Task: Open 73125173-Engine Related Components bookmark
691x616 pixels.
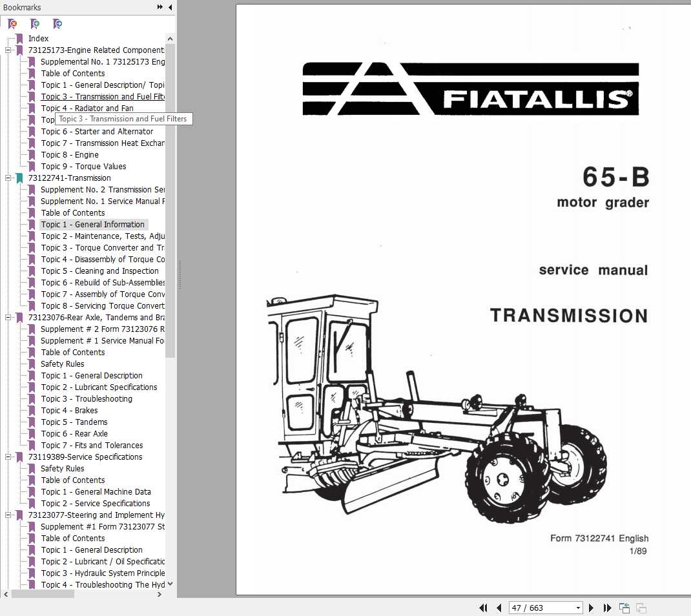Action: click(96, 50)
